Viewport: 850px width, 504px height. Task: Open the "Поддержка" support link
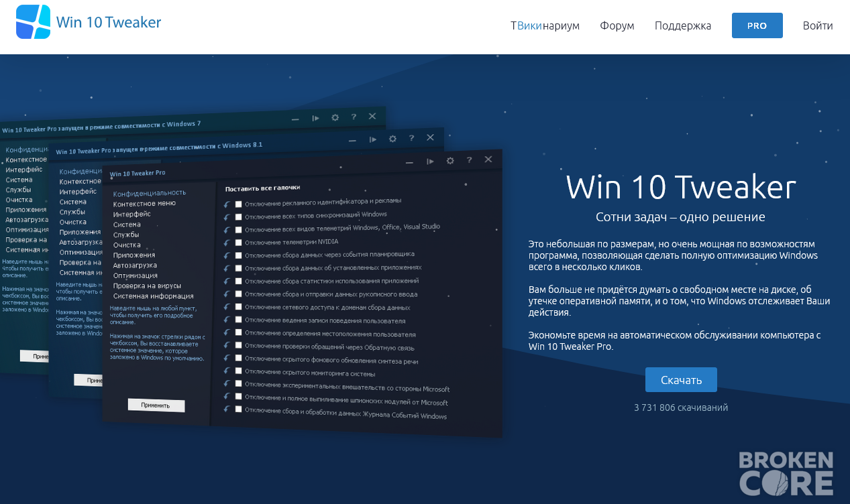[x=683, y=25]
